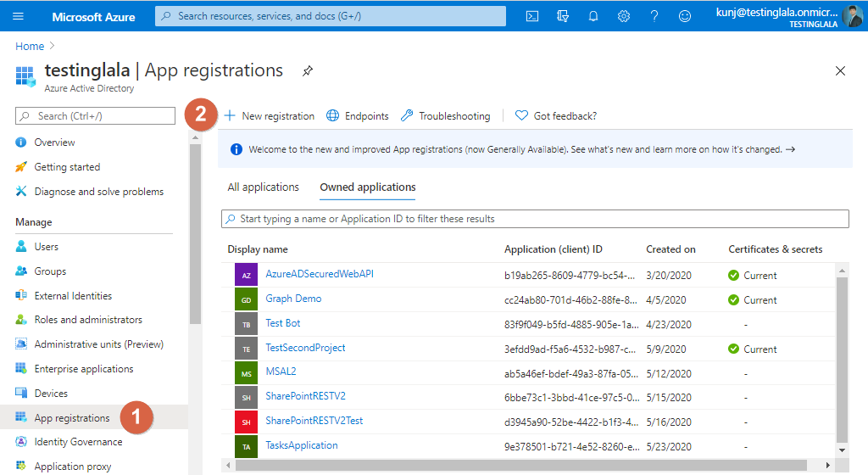
Task: Open Directory and subscription filter icon
Action: click(x=563, y=16)
